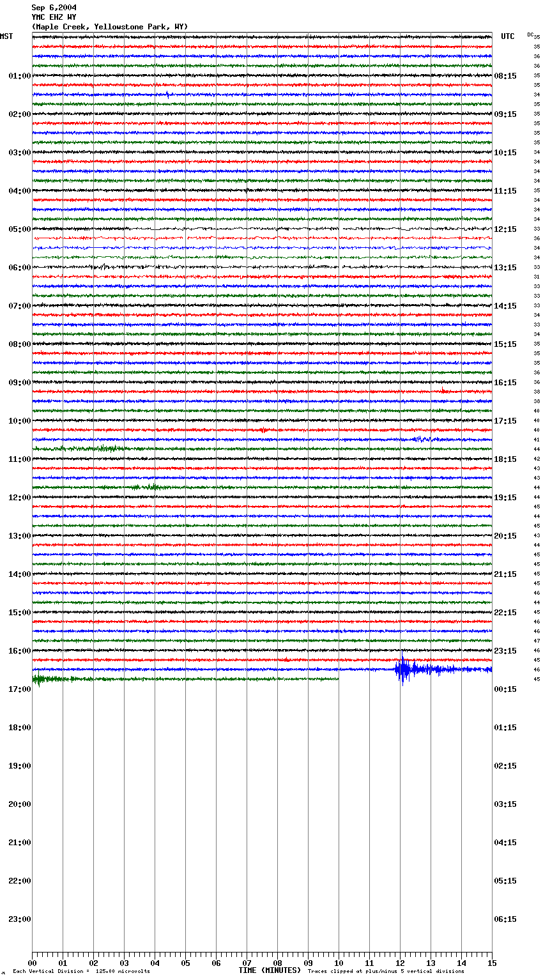Select the 06:00 MST time label
The width and height of the screenshot is (543, 980).
point(20,268)
